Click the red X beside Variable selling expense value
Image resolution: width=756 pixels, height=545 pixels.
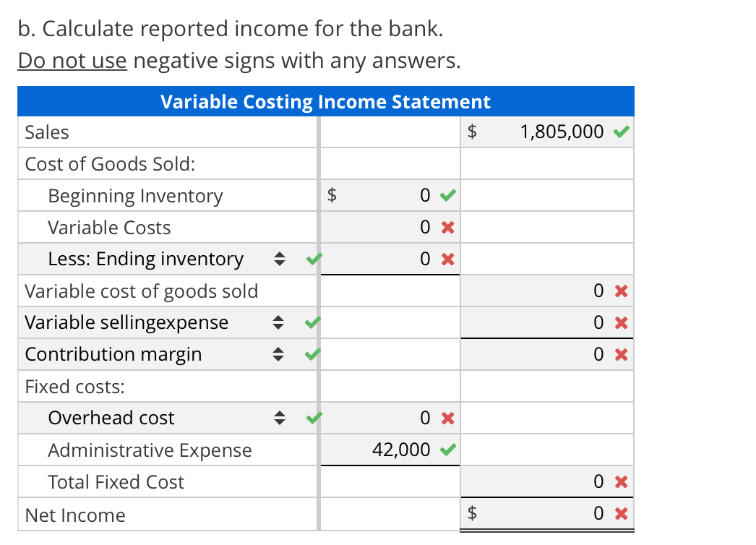tap(622, 322)
